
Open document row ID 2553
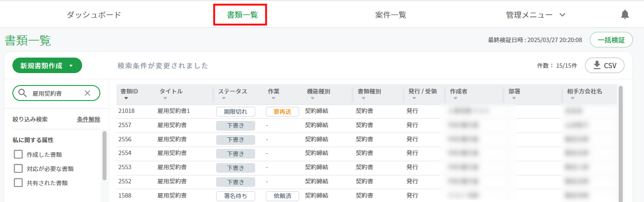click(125, 167)
